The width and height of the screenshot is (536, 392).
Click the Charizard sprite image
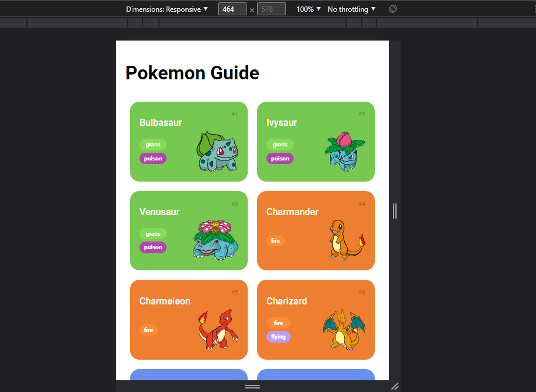click(x=344, y=329)
